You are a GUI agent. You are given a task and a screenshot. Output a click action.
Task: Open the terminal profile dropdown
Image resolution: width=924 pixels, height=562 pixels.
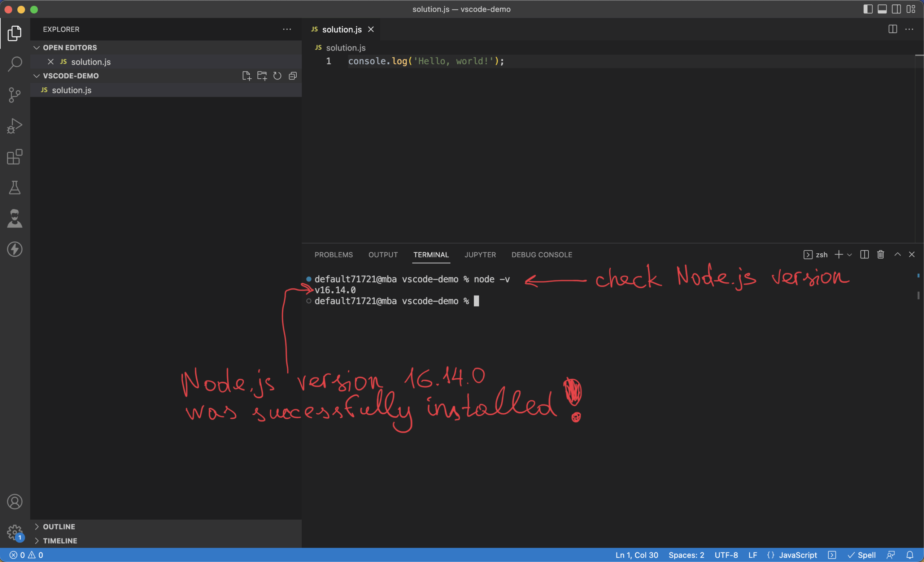pos(849,254)
